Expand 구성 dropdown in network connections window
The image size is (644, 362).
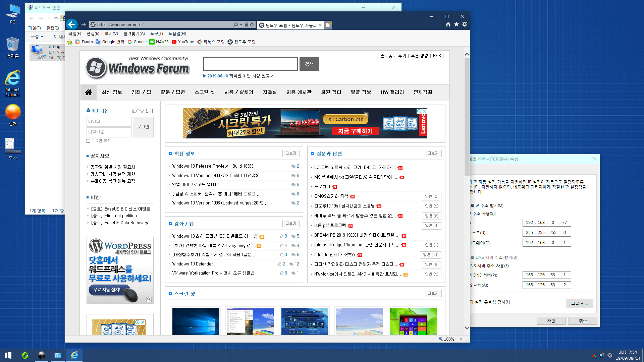pos(37,37)
